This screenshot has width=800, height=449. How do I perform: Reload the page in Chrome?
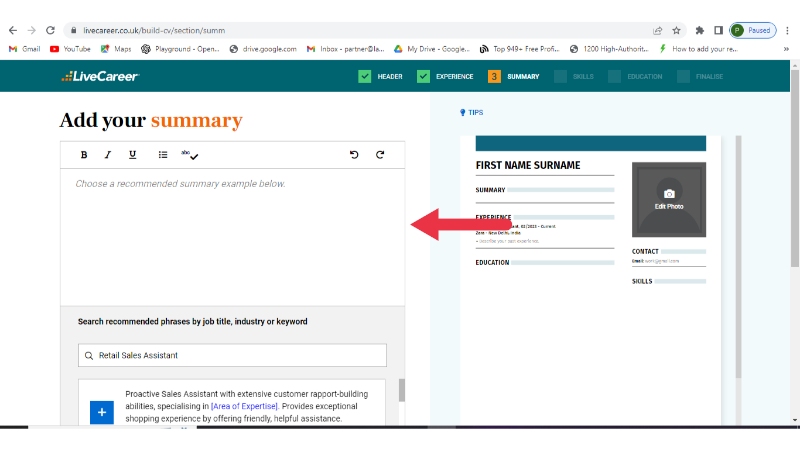[x=50, y=30]
